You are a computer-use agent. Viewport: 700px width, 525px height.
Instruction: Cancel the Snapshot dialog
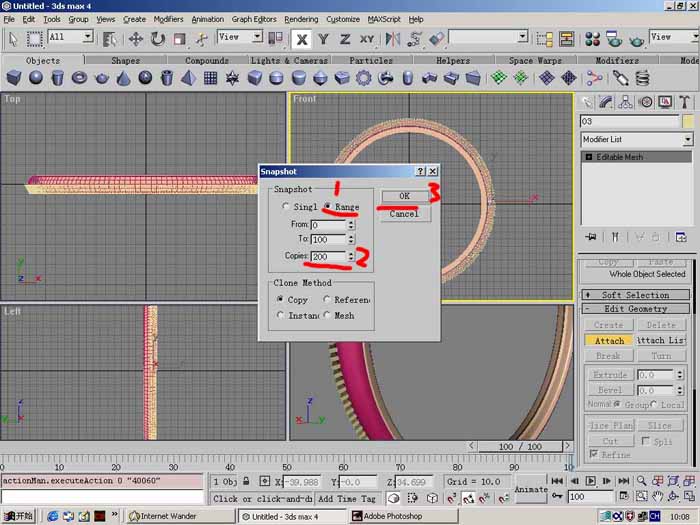pos(404,214)
